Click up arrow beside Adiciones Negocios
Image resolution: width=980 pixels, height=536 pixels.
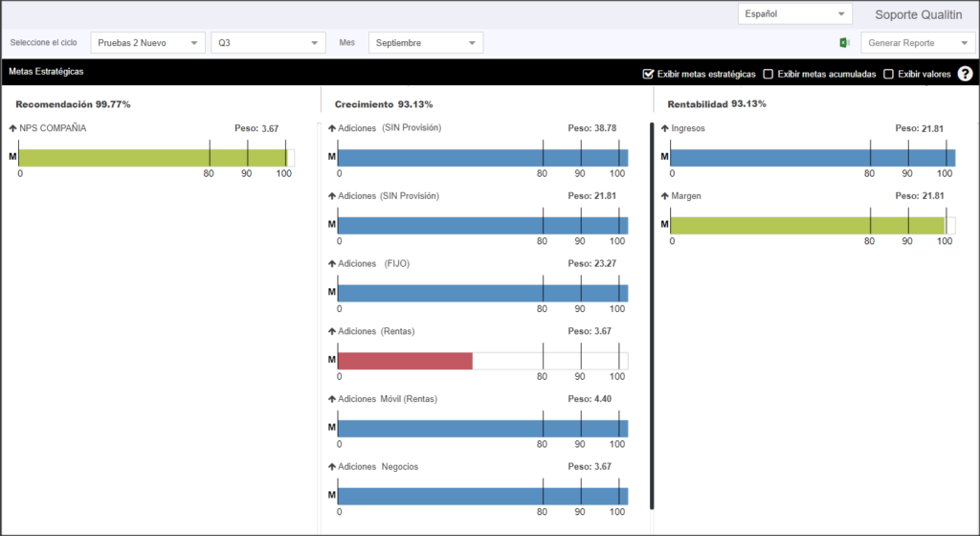click(x=332, y=467)
